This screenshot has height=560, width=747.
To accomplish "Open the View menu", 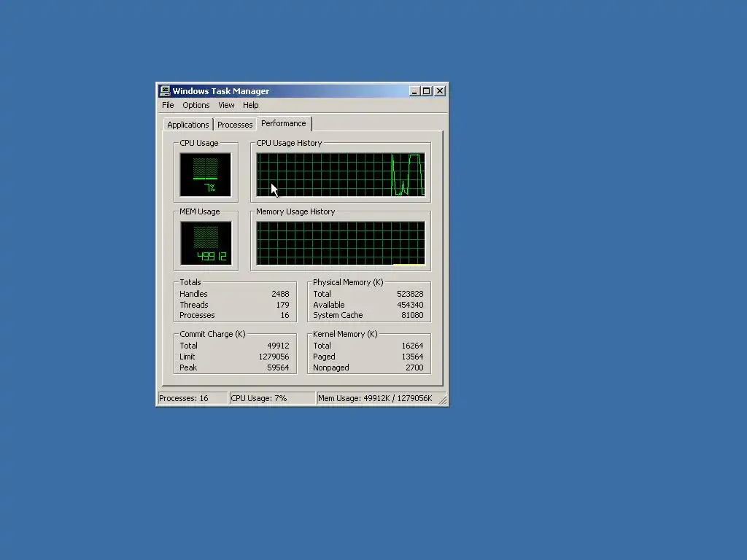I will (226, 105).
